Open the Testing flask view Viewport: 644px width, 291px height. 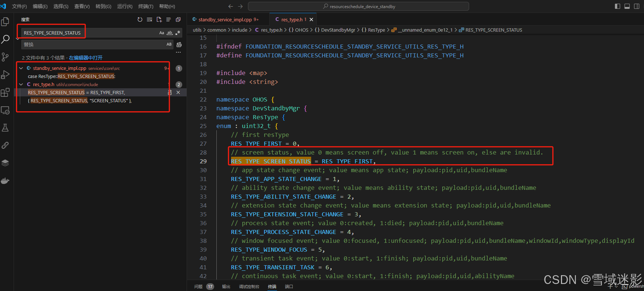coord(5,128)
